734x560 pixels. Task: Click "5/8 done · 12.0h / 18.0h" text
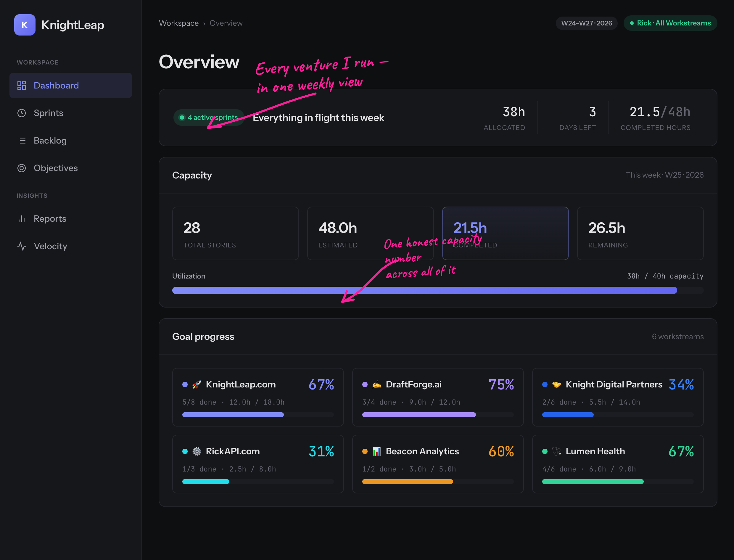pyautogui.click(x=233, y=402)
